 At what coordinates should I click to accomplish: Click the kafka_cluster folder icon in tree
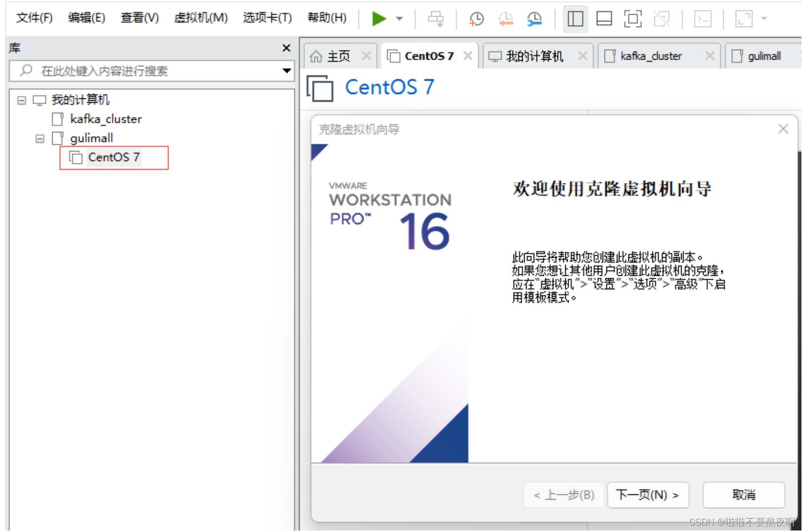click(58, 119)
